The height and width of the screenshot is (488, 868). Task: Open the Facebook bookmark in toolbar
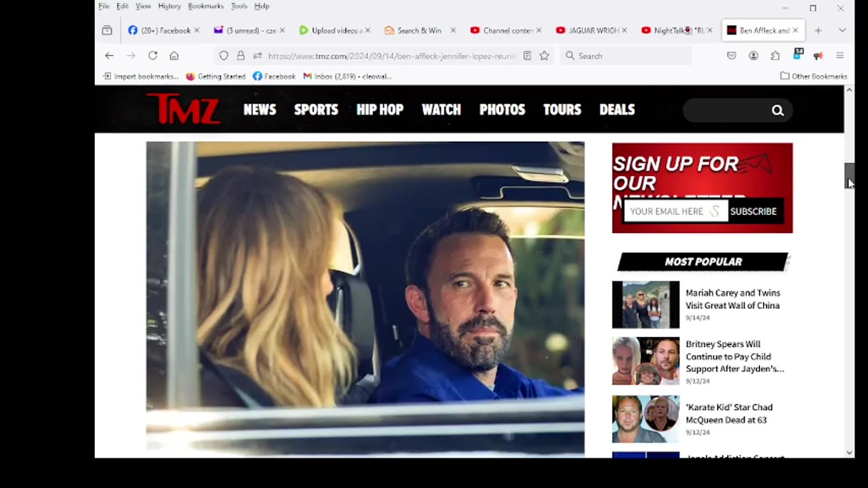coord(274,76)
